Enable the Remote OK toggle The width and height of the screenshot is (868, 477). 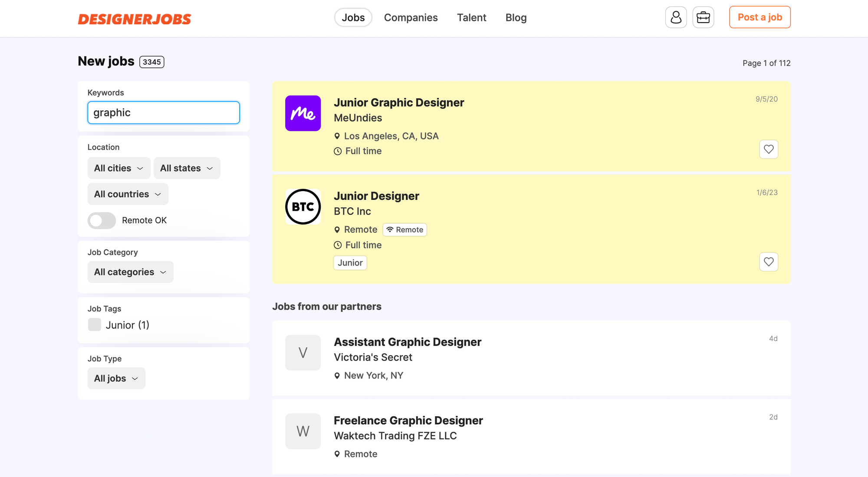pyautogui.click(x=102, y=221)
